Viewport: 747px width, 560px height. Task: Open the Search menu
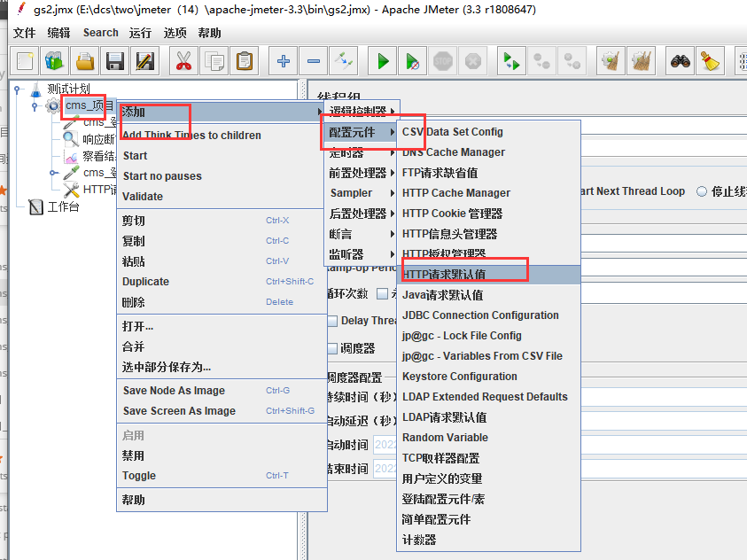tap(100, 33)
